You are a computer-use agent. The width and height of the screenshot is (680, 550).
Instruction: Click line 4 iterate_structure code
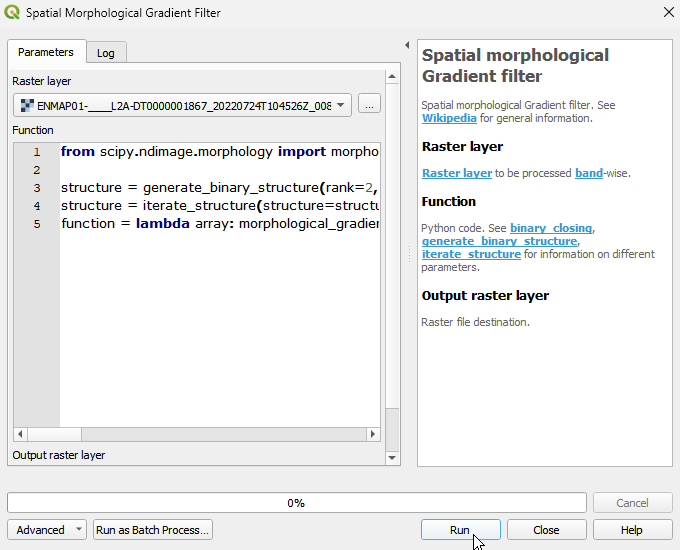click(x=219, y=205)
